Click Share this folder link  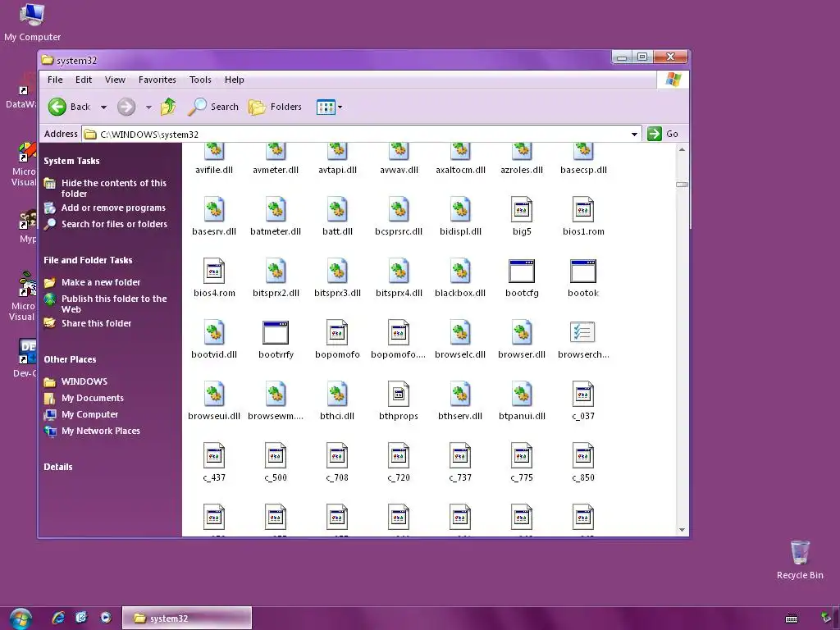(x=88, y=323)
